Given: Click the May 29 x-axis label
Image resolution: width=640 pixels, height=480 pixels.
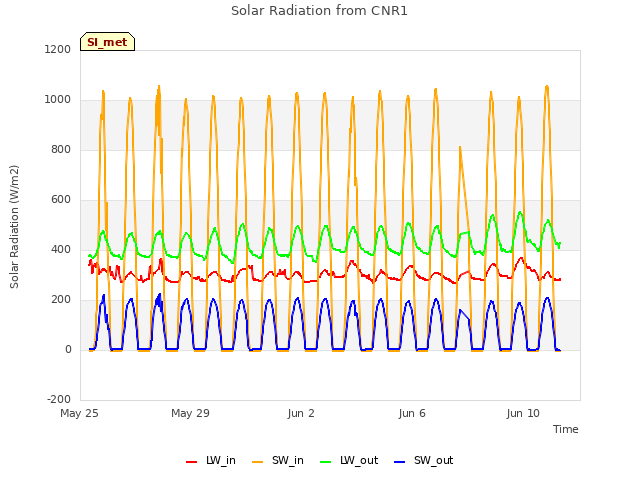Looking at the screenshot, I should (x=190, y=413).
